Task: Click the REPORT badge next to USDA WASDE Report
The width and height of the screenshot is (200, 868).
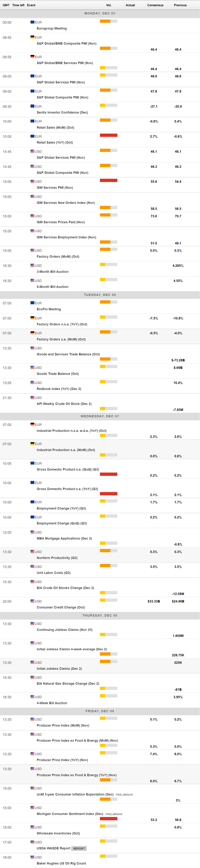Action: click(x=79, y=849)
